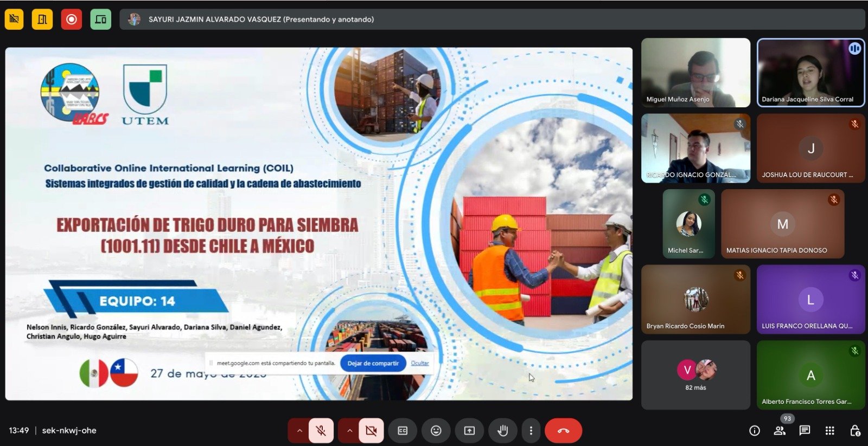Viewport: 868px width, 446px height.
Task: Select the '82 más' participants tile
Action: [x=695, y=375]
